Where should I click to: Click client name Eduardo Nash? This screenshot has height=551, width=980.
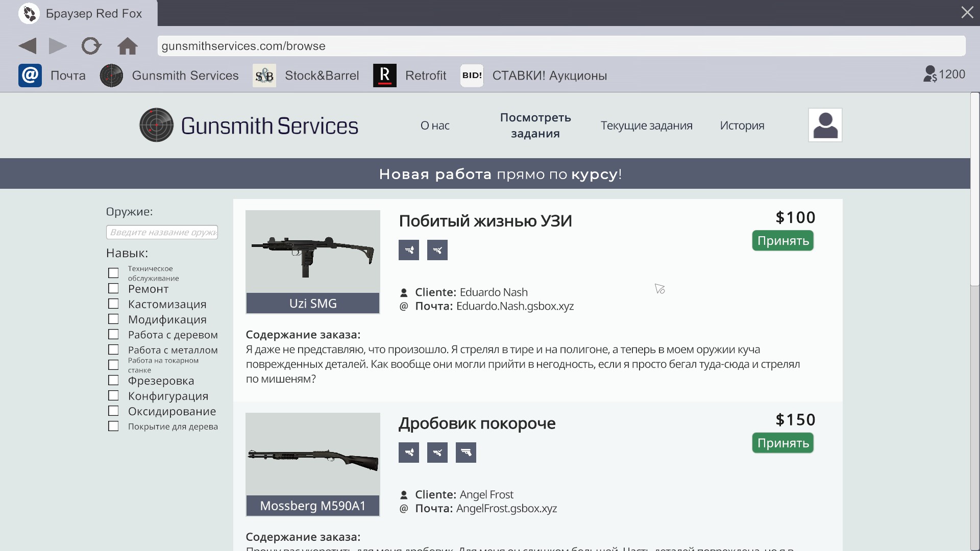pos(494,292)
